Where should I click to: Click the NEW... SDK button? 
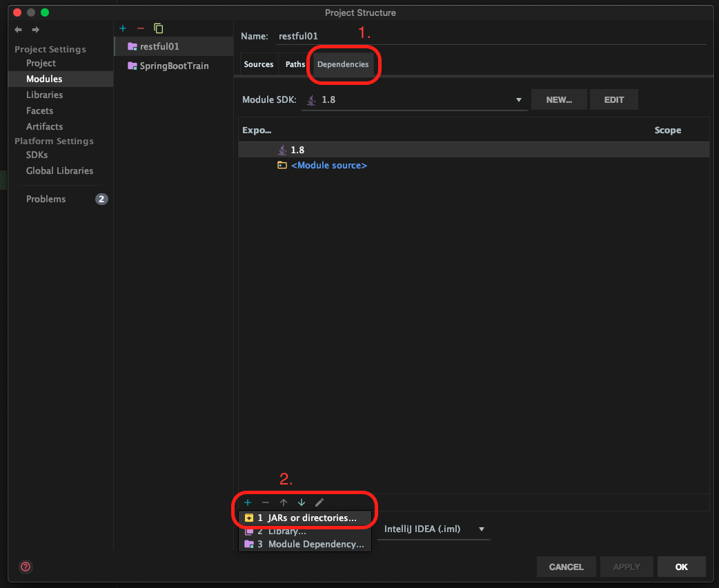[559, 99]
